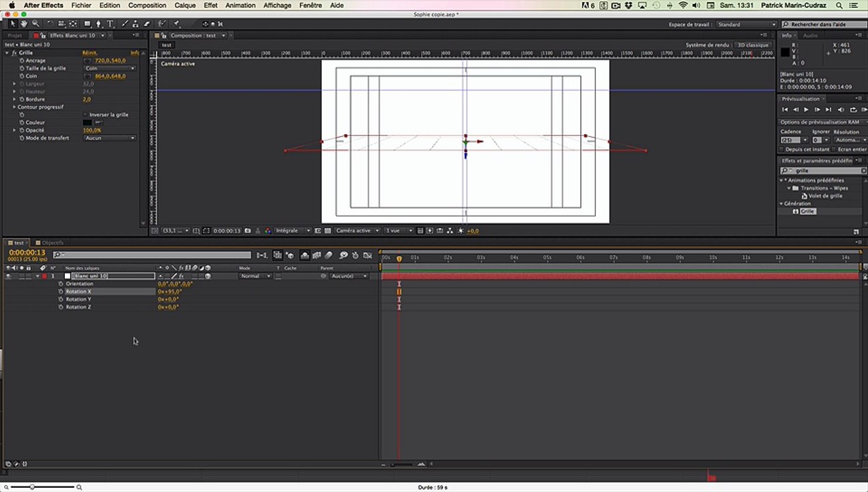Check Ecran entier option

pos(834,150)
